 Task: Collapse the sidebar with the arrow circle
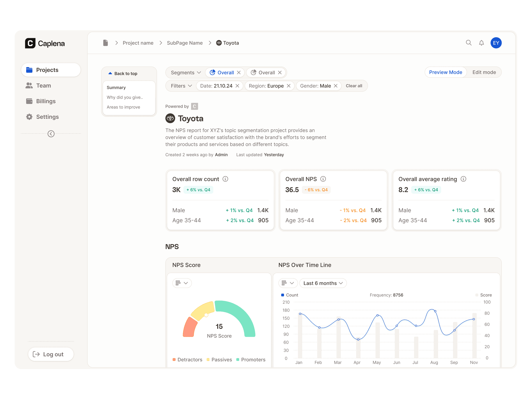51,134
